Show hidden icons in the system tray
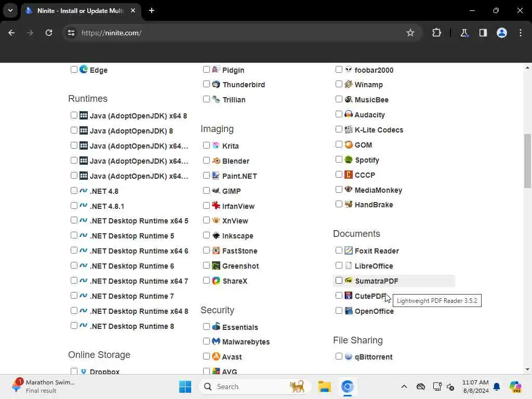532x399 pixels. 404,387
